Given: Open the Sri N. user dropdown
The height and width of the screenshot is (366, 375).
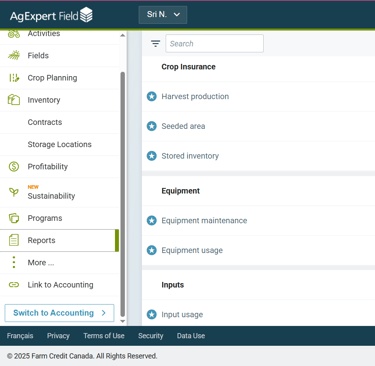Looking at the screenshot, I should pos(163,15).
